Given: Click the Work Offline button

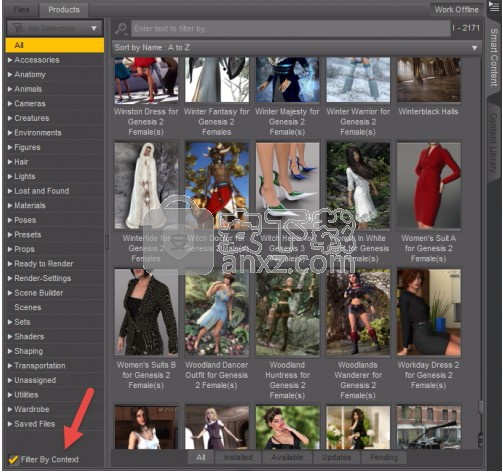Looking at the screenshot, I should [x=457, y=10].
